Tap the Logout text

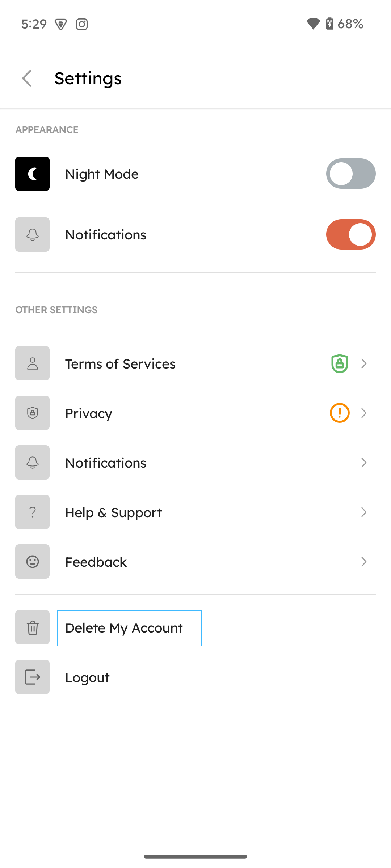pos(87,677)
